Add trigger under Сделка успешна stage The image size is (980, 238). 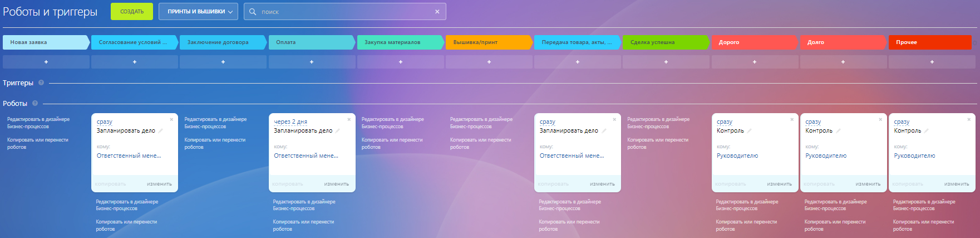click(666, 62)
